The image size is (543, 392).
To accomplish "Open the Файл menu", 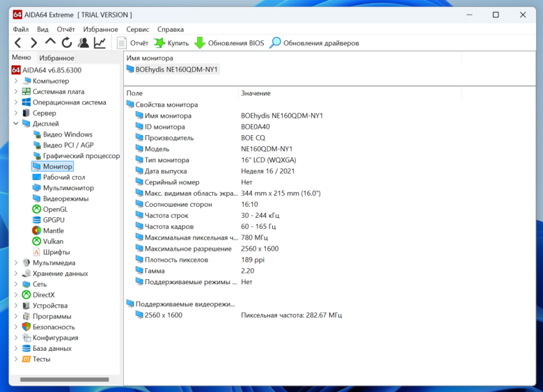I will pyautogui.click(x=21, y=29).
